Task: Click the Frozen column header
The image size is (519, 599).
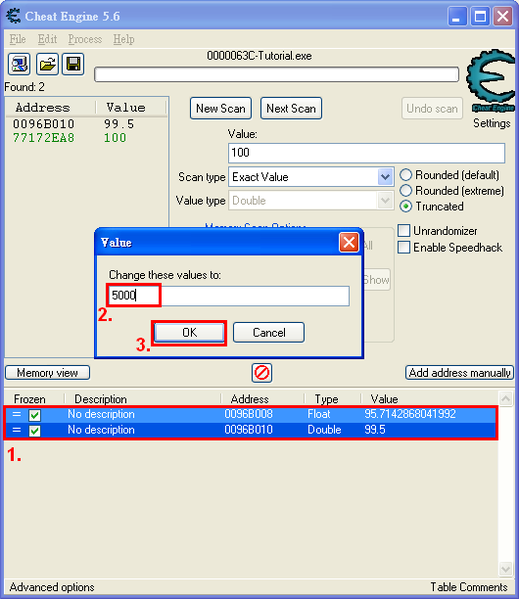Action: 30,399
